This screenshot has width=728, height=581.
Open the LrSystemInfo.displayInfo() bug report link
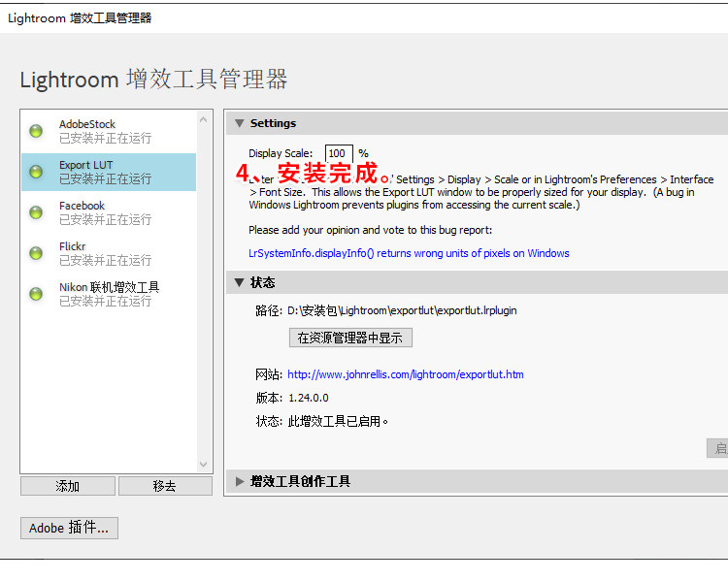tap(409, 253)
